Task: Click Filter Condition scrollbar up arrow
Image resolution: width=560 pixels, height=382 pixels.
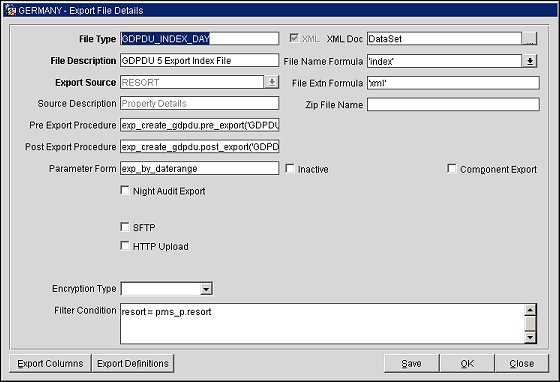Action: (x=530, y=310)
